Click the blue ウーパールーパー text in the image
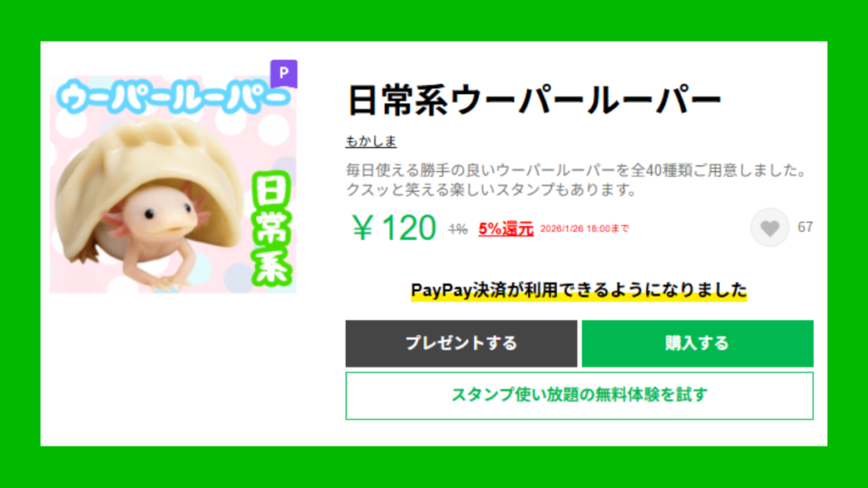Screen dimensions: 868x488 click(173, 97)
